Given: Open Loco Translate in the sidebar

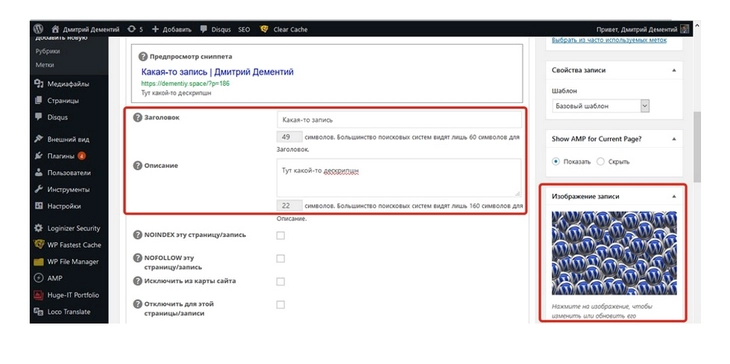Looking at the screenshot, I should click(x=62, y=312).
